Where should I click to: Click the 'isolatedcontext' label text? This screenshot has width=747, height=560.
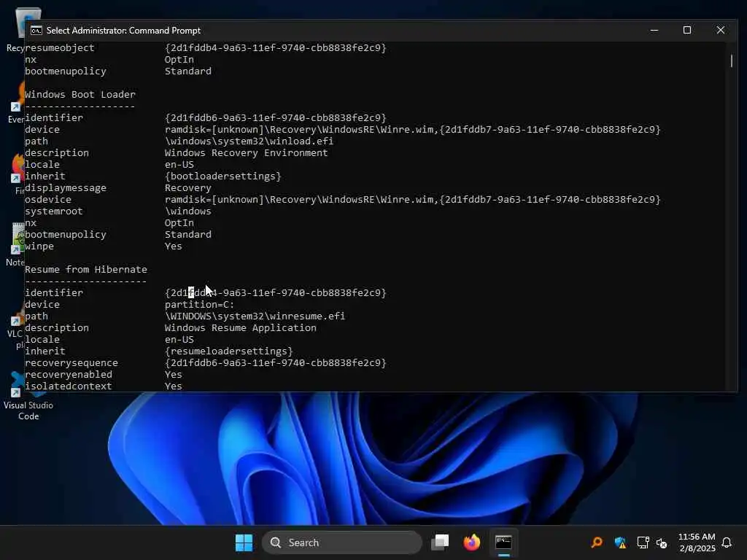click(x=68, y=386)
